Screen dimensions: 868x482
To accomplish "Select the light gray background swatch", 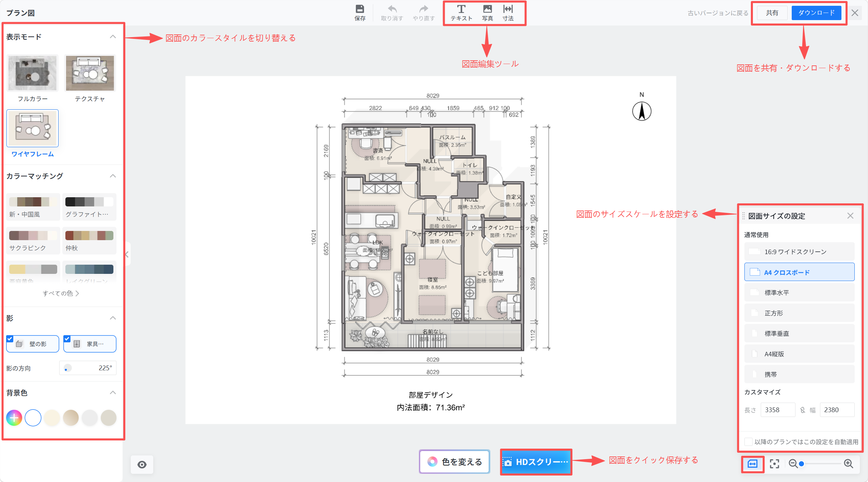I will click(90, 418).
